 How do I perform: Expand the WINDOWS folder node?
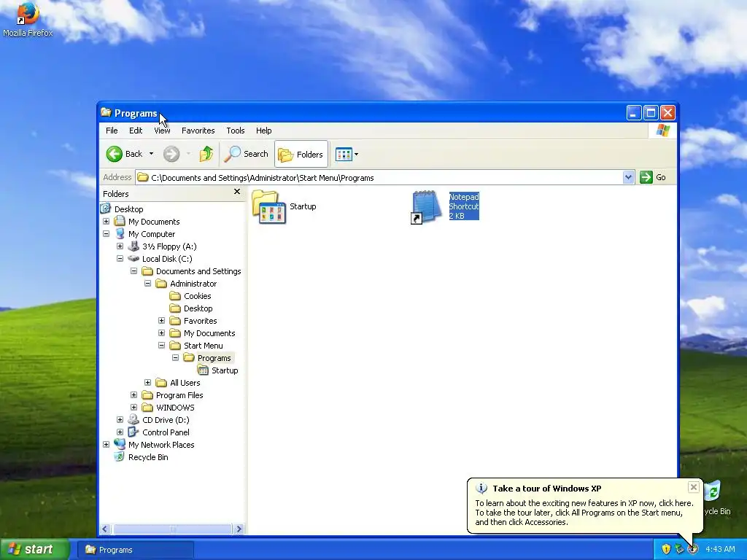[134, 407]
